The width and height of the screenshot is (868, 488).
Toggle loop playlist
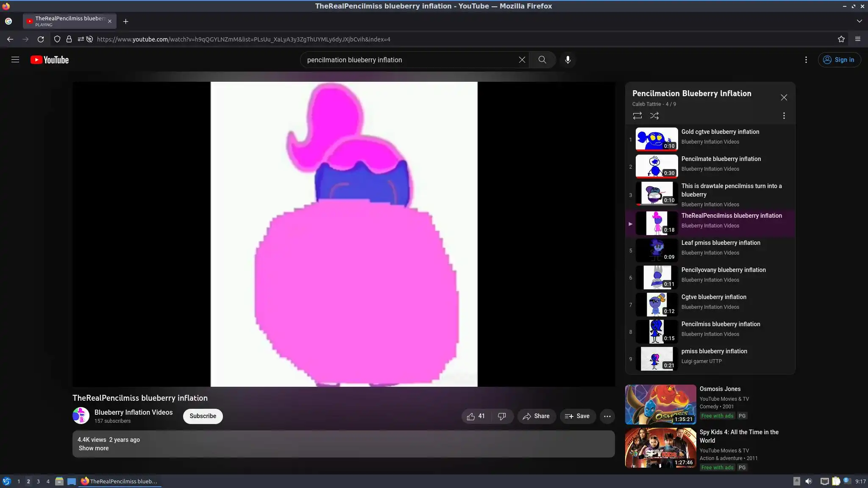(x=637, y=116)
